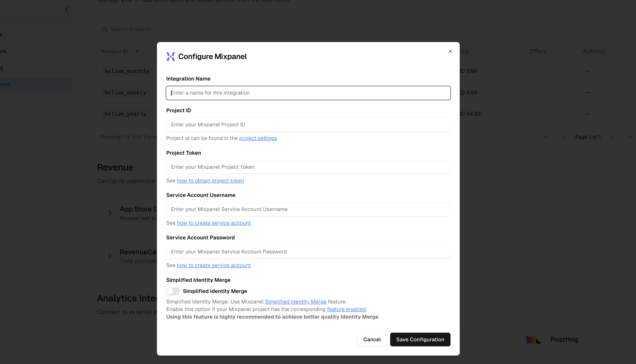The width and height of the screenshot is (636, 364).
Task: Click the sidebar collapse chevron
Action: pyautogui.click(x=66, y=9)
